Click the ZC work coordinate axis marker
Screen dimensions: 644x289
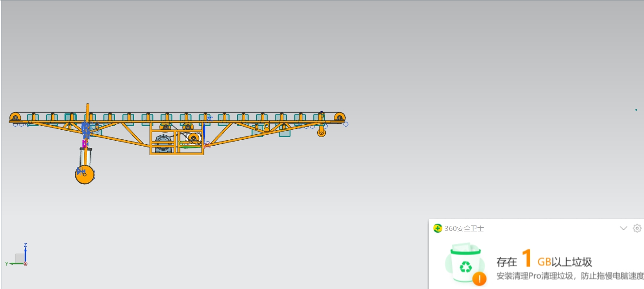210,118
